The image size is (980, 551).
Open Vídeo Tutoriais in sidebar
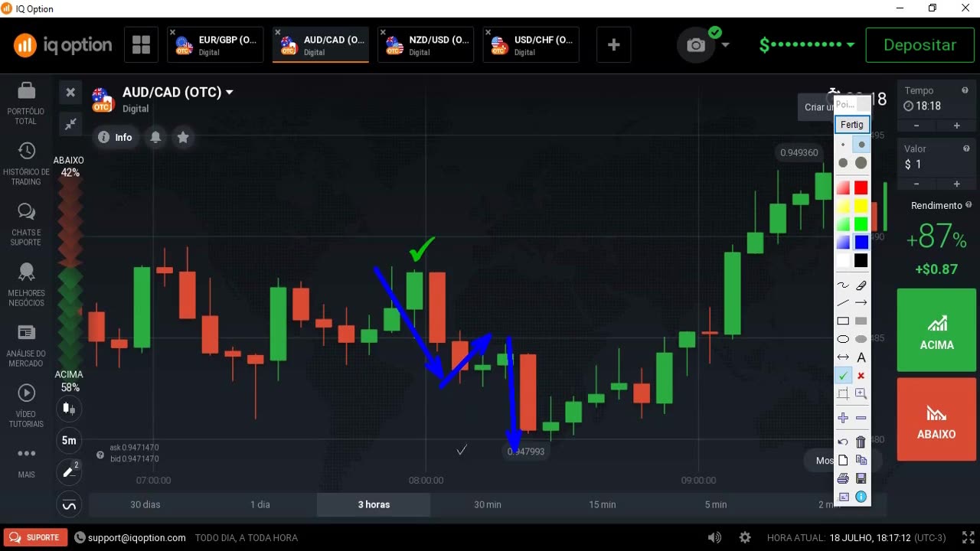click(26, 406)
